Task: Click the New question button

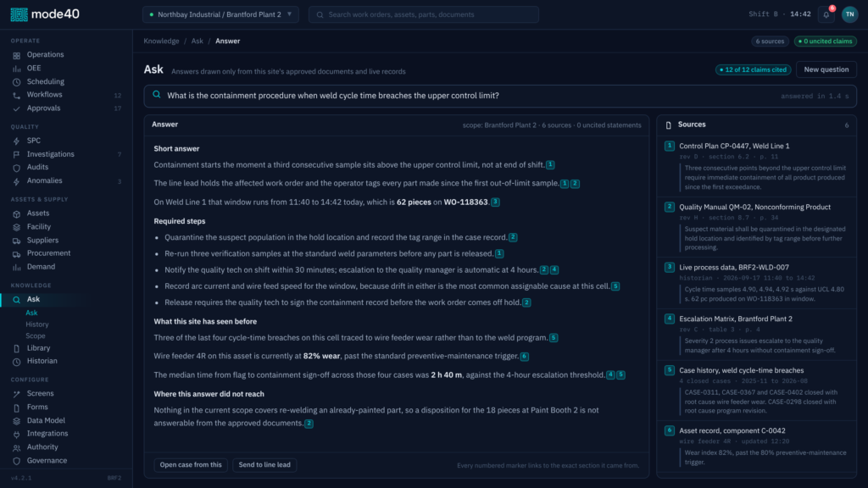Action: [826, 69]
